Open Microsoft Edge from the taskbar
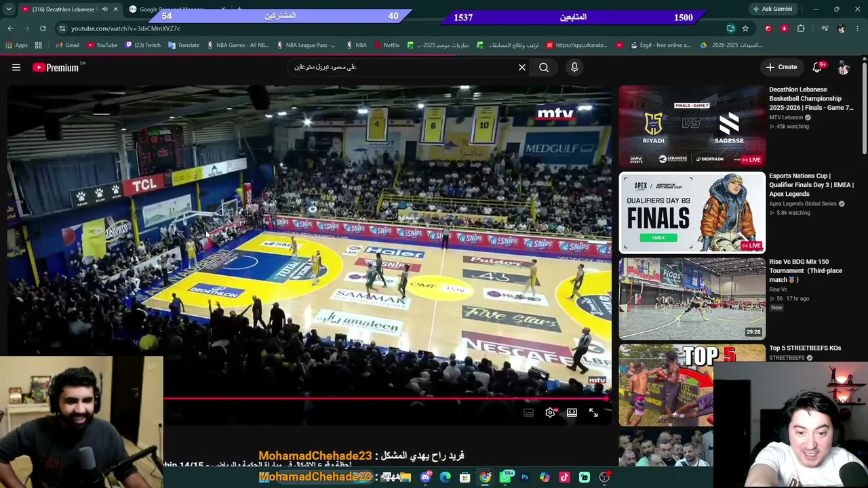Viewport: 868px width, 488px height. click(445, 477)
